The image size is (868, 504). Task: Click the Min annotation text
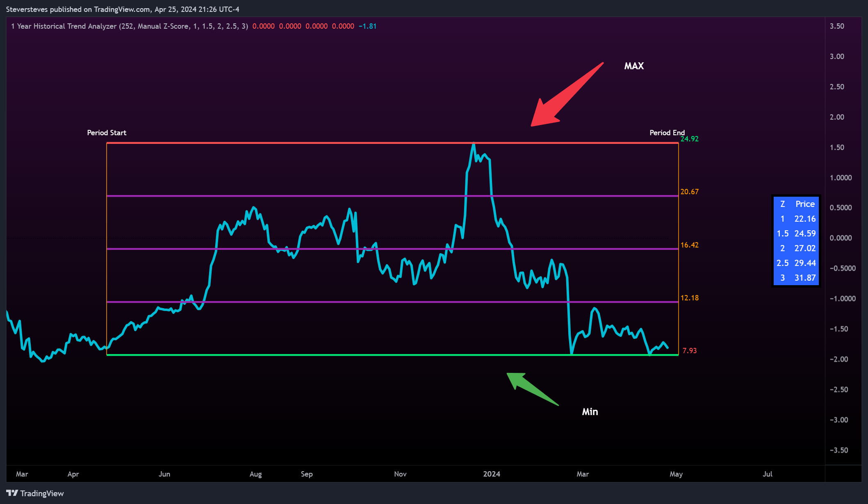pos(590,412)
